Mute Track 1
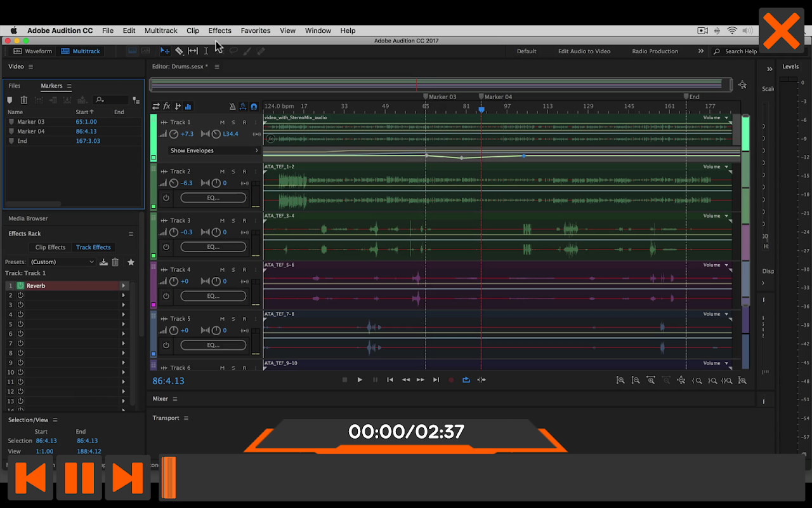Image resolution: width=812 pixels, height=508 pixels. pos(222,122)
